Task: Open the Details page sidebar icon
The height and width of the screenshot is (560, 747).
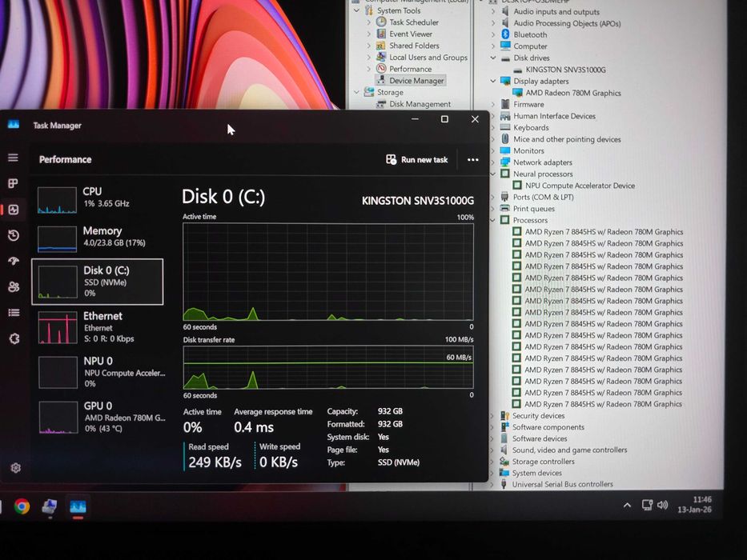Action: pyautogui.click(x=14, y=312)
